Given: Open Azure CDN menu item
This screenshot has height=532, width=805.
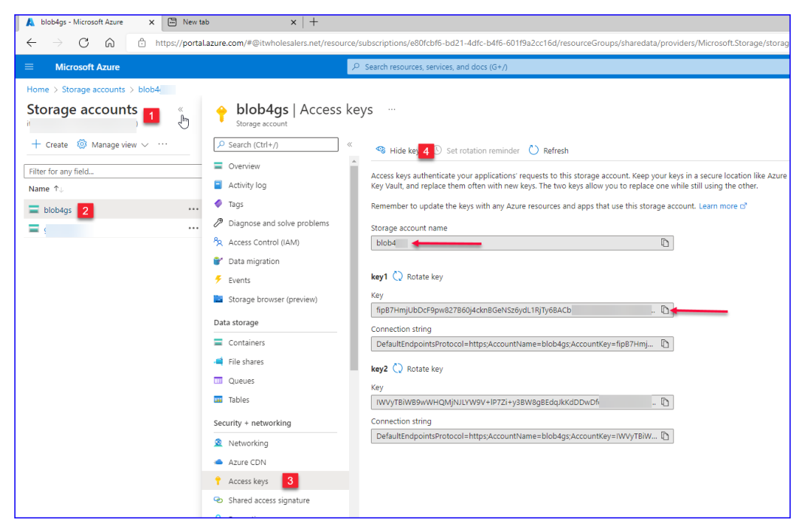Looking at the screenshot, I should pyautogui.click(x=247, y=462).
